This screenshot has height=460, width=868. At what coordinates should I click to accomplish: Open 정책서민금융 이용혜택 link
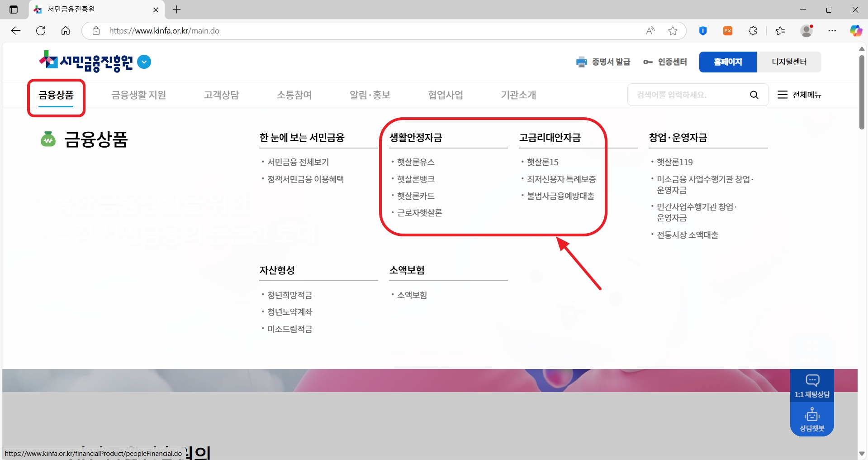(305, 179)
